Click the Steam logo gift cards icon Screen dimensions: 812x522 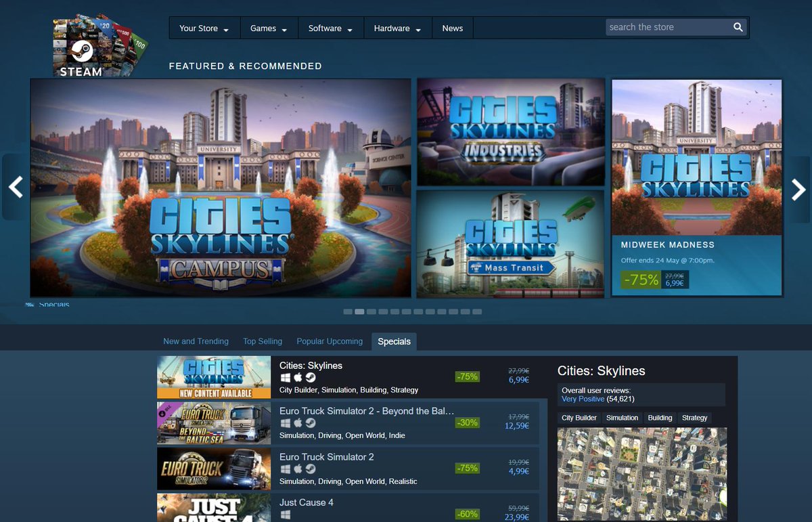tap(100, 45)
